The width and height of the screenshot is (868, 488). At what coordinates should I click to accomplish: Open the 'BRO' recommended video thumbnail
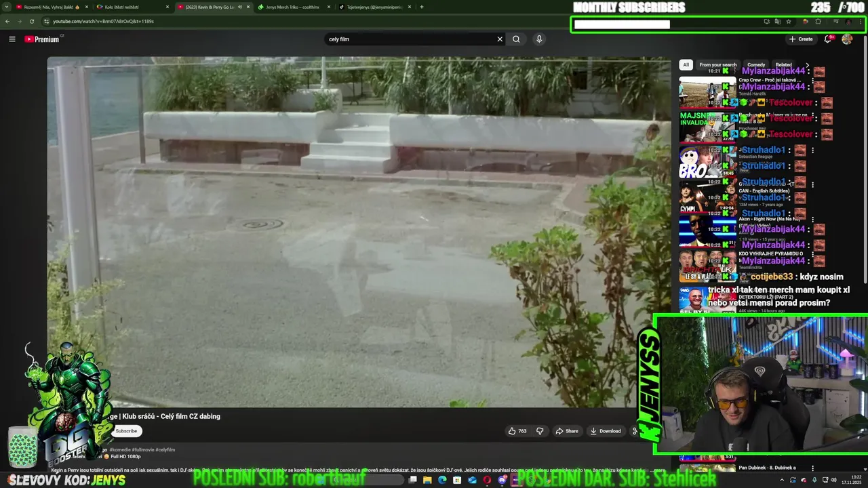click(x=707, y=163)
